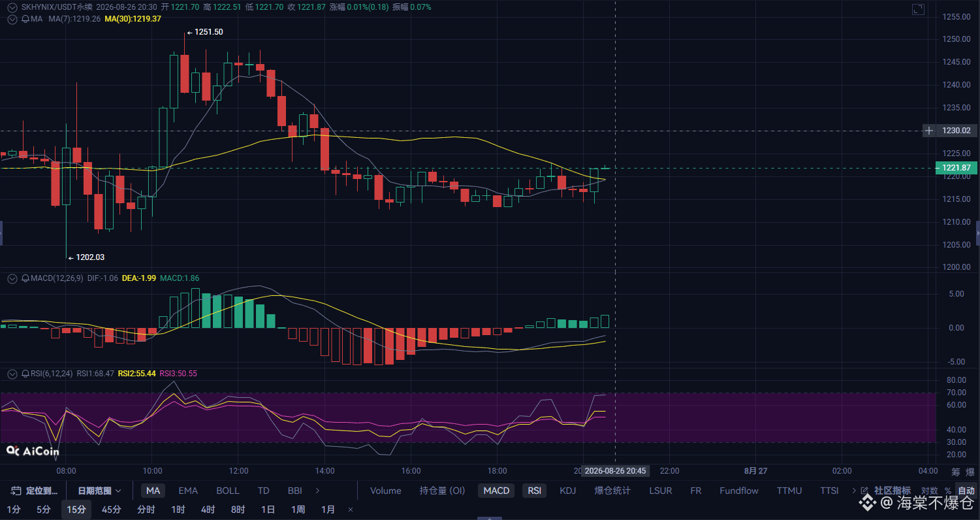Click the RSI3:50.55 value label

tap(178, 374)
